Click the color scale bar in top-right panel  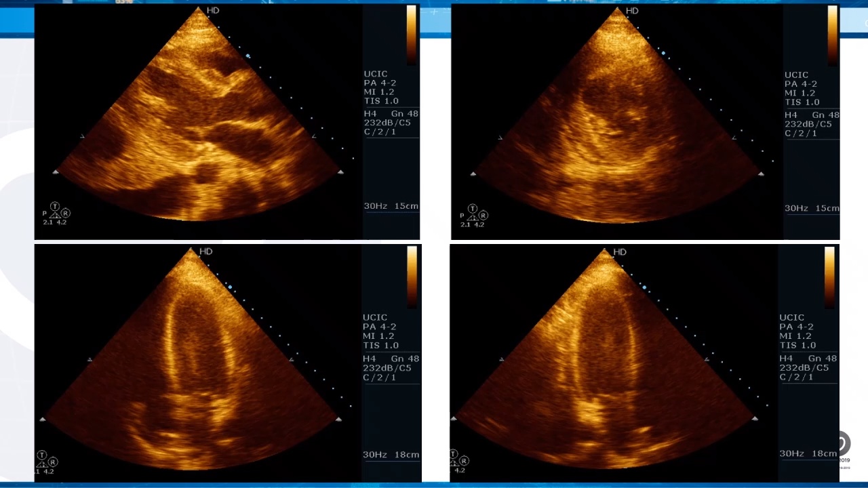[832, 35]
